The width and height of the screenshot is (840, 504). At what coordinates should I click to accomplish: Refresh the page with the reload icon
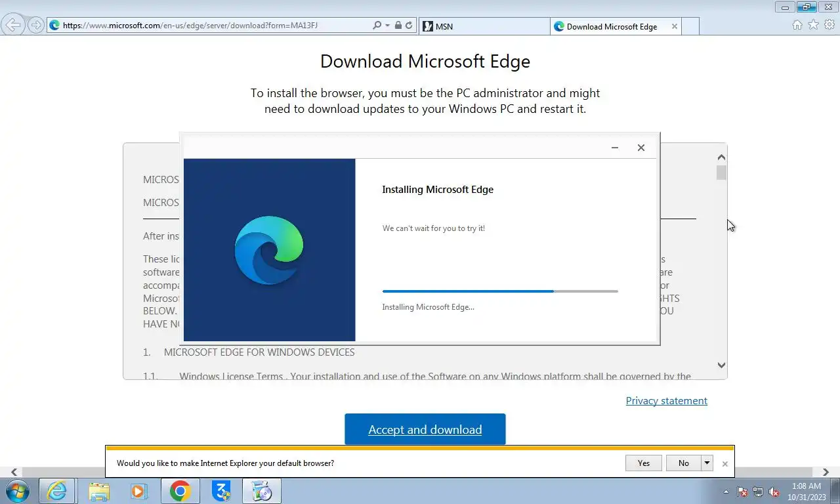pos(409,26)
